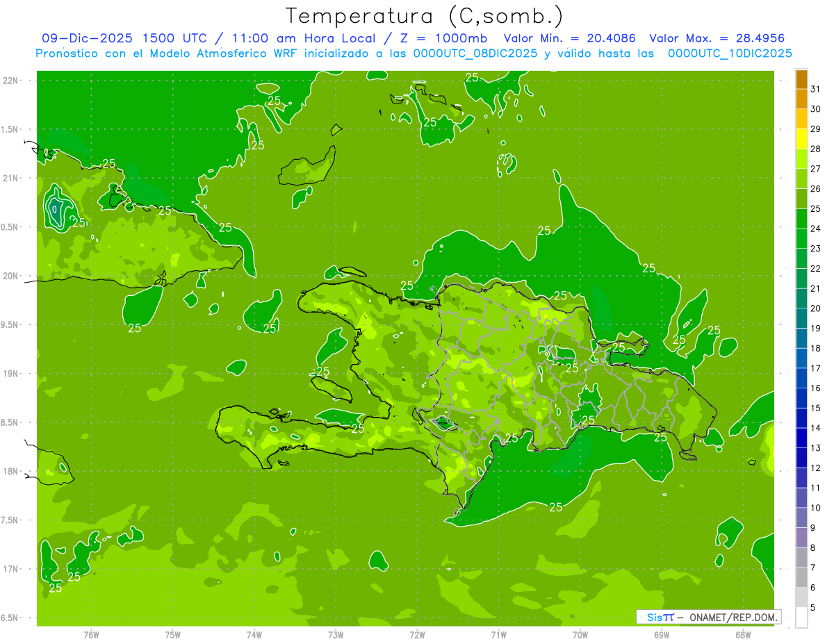Click the 70W longitude label
This screenshot has height=644, width=834.
tap(580, 635)
